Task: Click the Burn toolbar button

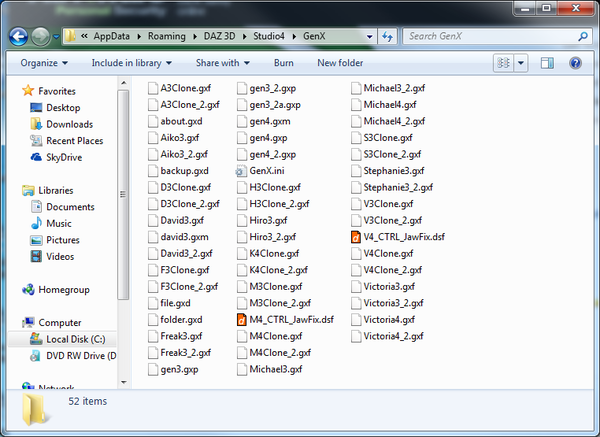Action: (284, 63)
